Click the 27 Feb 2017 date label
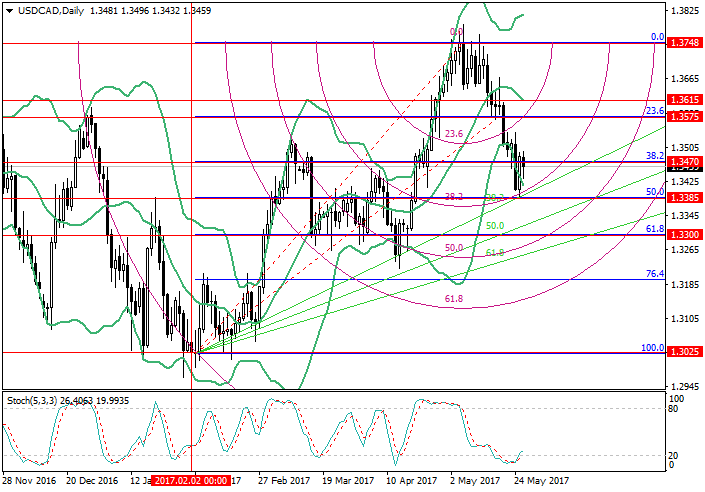The image size is (705, 492). point(284,481)
